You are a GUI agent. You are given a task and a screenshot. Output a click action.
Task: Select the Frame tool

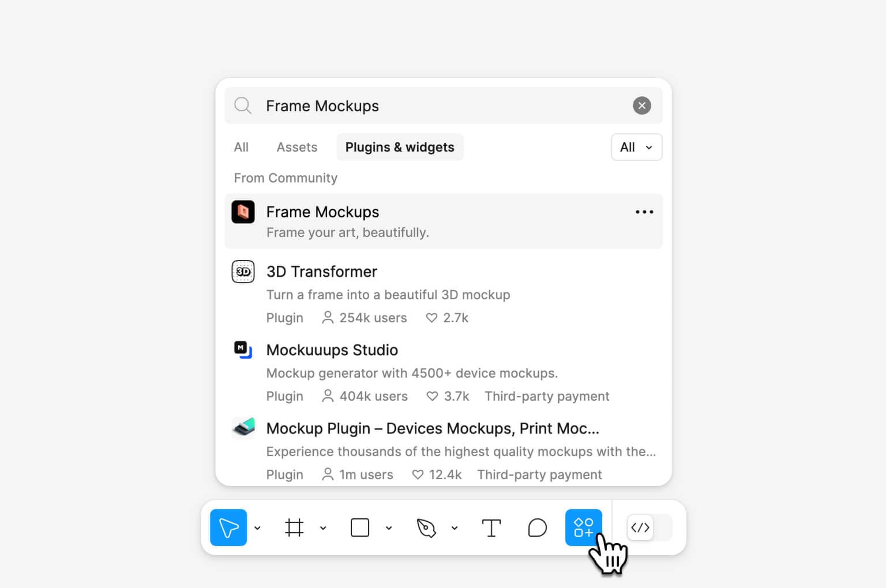click(294, 527)
